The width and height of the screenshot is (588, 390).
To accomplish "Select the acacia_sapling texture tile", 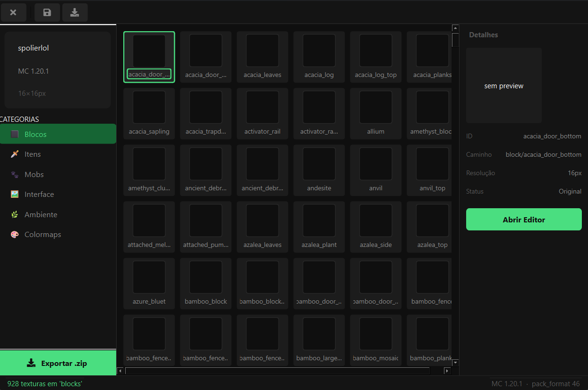I will pyautogui.click(x=149, y=114).
